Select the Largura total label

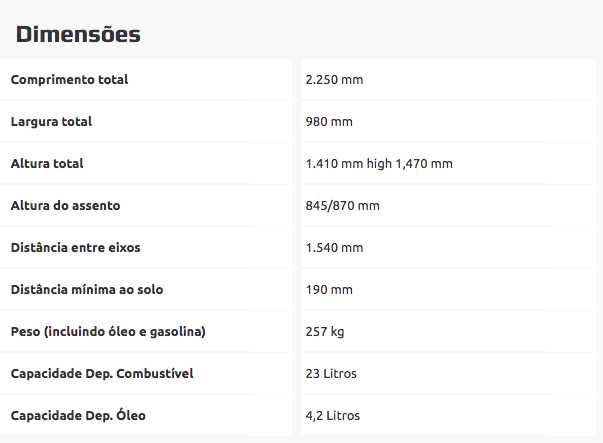(x=51, y=121)
